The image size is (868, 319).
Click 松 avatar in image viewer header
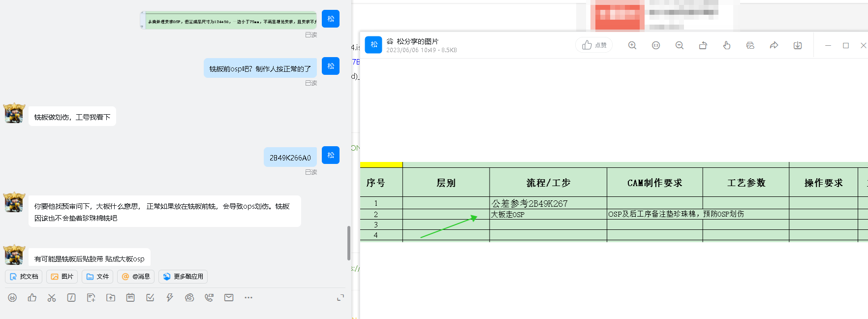[373, 45]
